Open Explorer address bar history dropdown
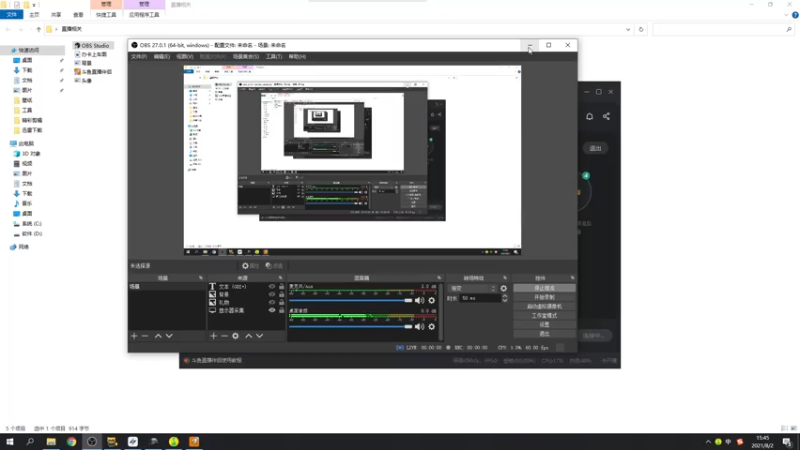The image size is (800, 450). click(628, 30)
